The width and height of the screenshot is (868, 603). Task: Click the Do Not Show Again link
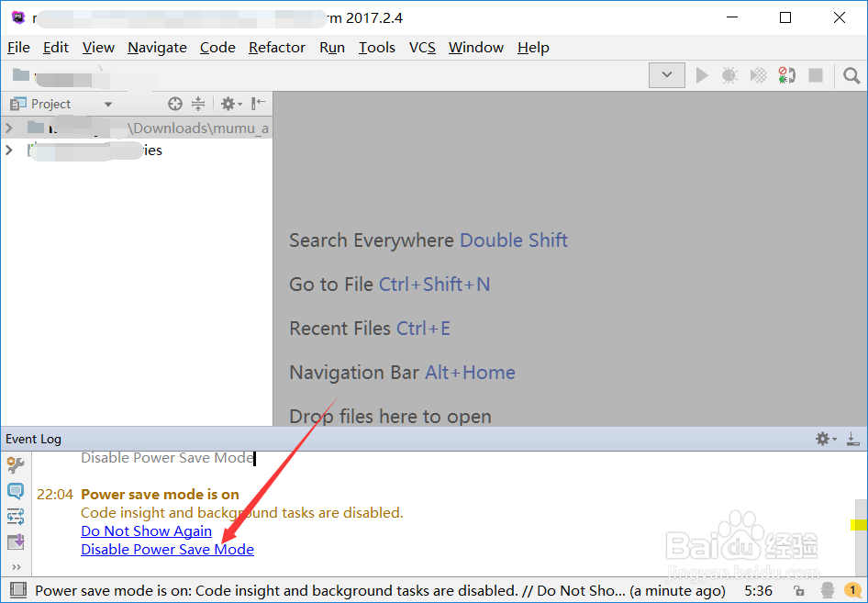coord(146,531)
